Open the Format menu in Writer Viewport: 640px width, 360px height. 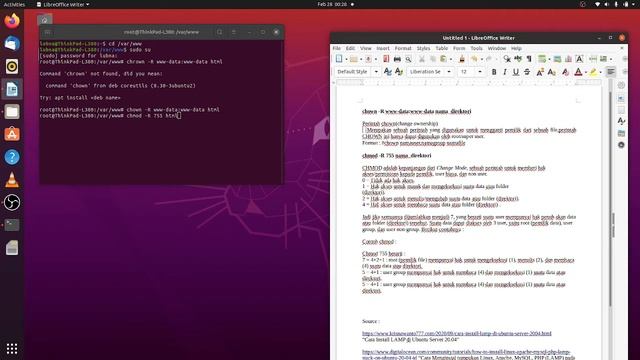click(403, 48)
